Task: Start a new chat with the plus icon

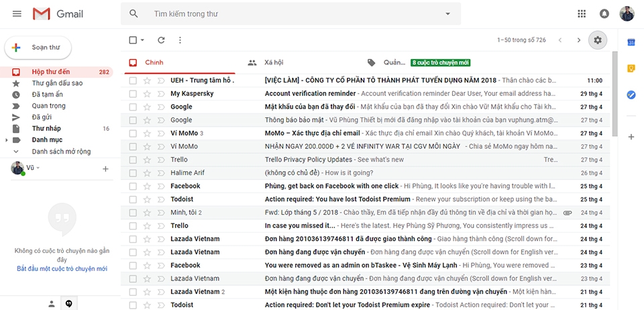Action: [105, 168]
